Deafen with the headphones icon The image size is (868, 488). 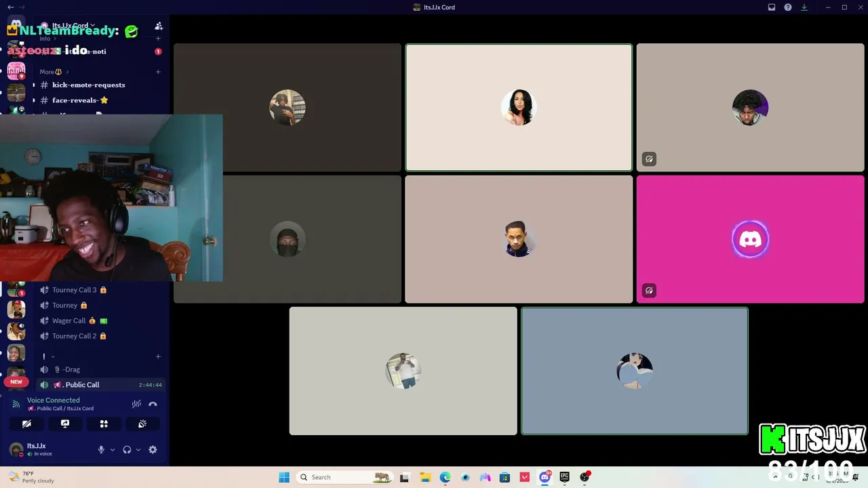pyautogui.click(x=127, y=449)
